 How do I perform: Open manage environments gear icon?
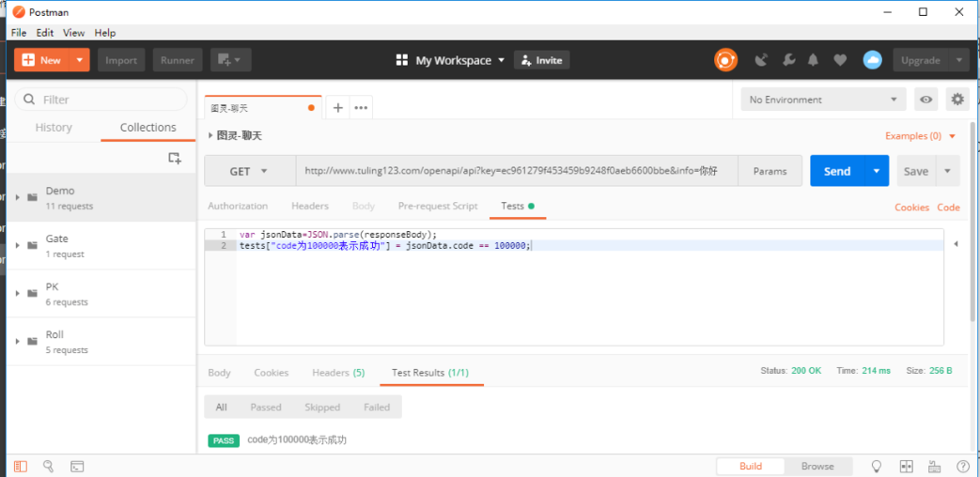[957, 100]
